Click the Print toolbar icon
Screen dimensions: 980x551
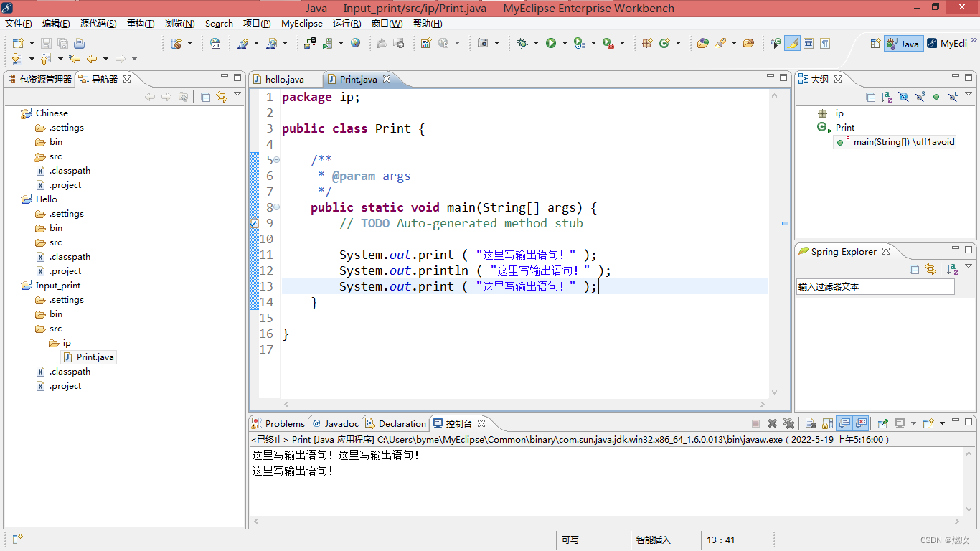coord(79,43)
